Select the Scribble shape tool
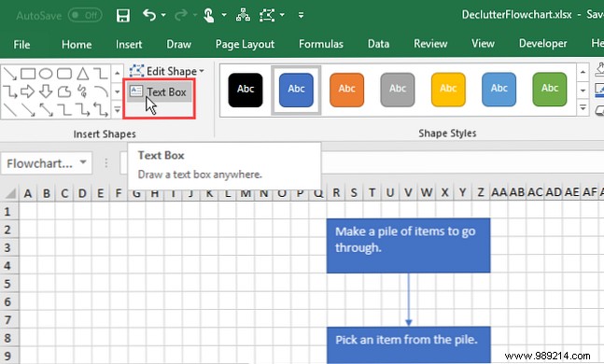The image size is (604, 364). 82,91
